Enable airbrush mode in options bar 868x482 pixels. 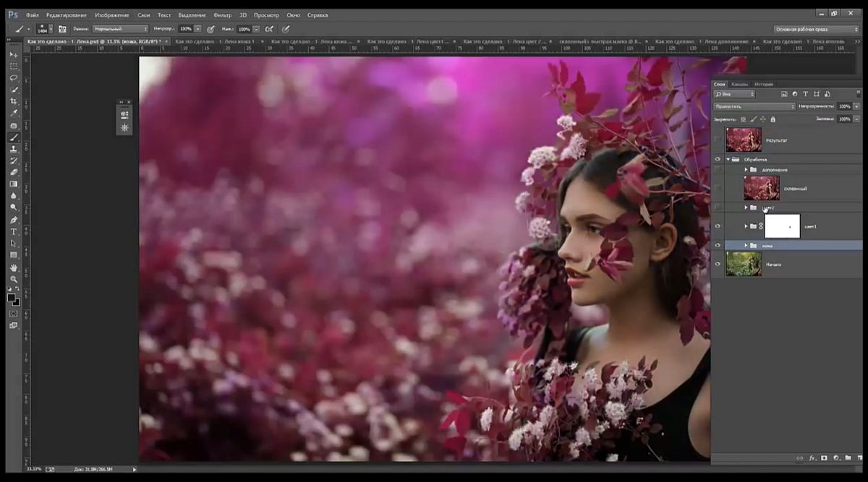[269, 29]
